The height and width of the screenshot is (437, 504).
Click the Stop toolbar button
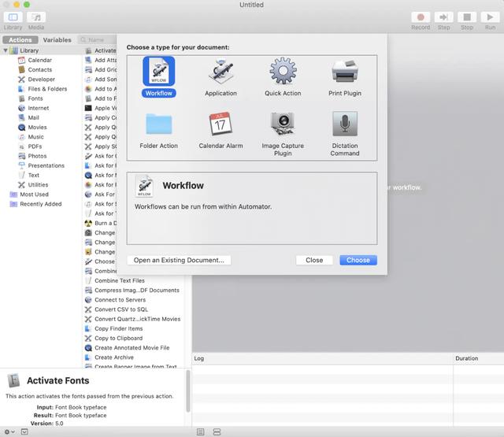coord(467,17)
